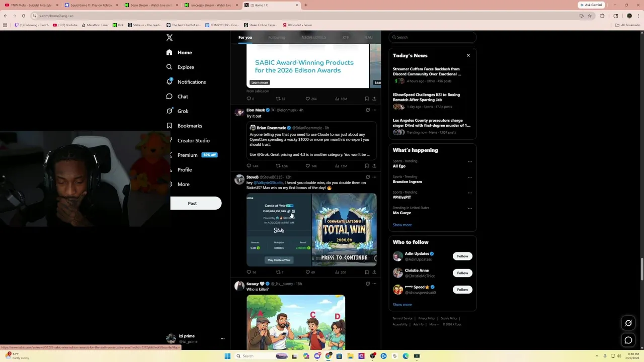The width and height of the screenshot is (644, 362).
Task: Open the floating messages chat icon
Action: click(x=628, y=340)
